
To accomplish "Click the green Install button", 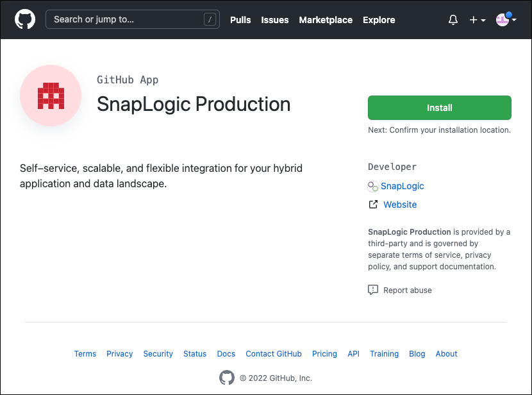I will (439, 107).
